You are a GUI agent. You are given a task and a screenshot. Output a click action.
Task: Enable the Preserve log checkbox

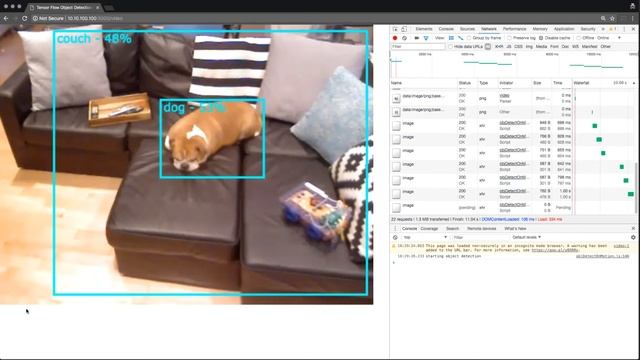pos(509,38)
